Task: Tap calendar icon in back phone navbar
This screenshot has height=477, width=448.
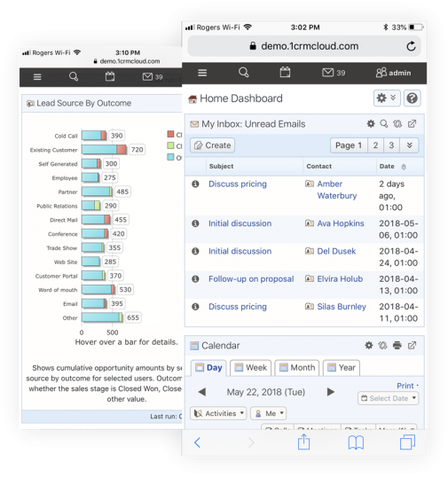Action: 110,76
